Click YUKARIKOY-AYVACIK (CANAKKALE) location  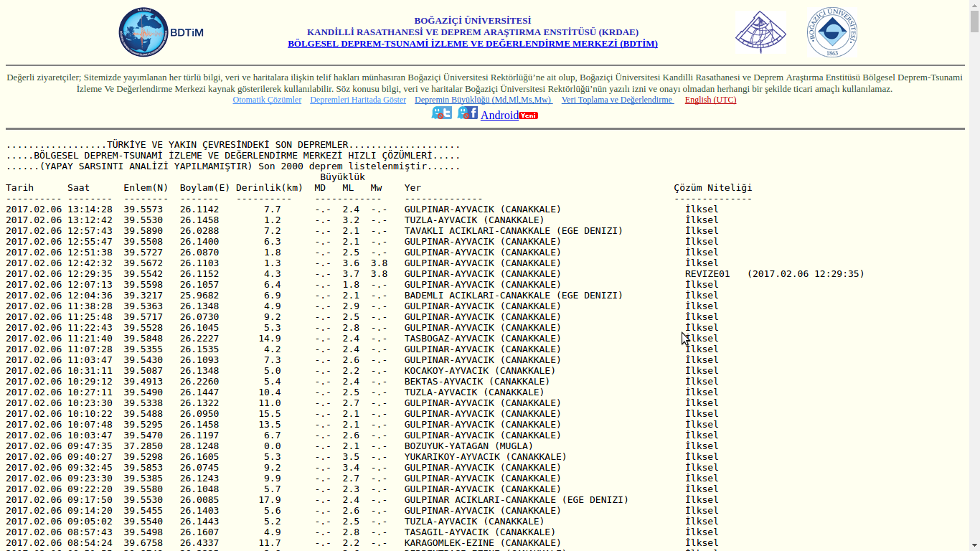486,457
